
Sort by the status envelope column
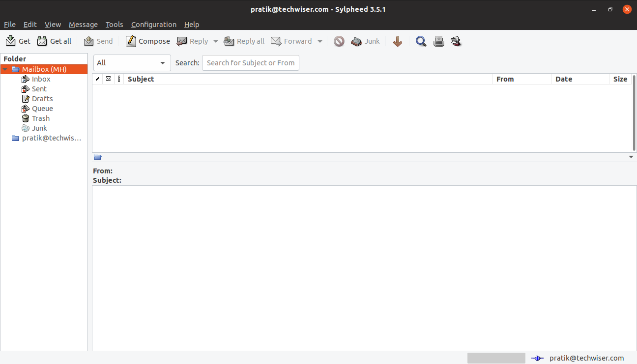click(x=108, y=79)
